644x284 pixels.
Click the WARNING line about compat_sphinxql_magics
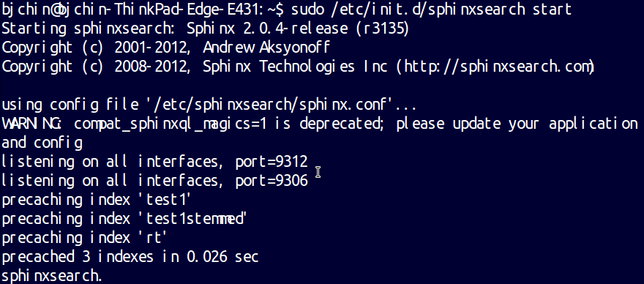tap(320, 124)
